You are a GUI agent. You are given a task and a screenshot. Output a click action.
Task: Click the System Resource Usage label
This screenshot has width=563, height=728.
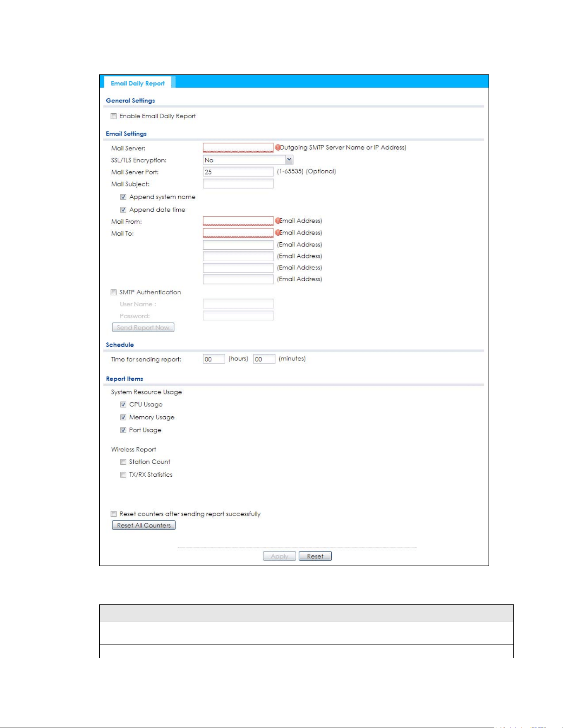146,392
